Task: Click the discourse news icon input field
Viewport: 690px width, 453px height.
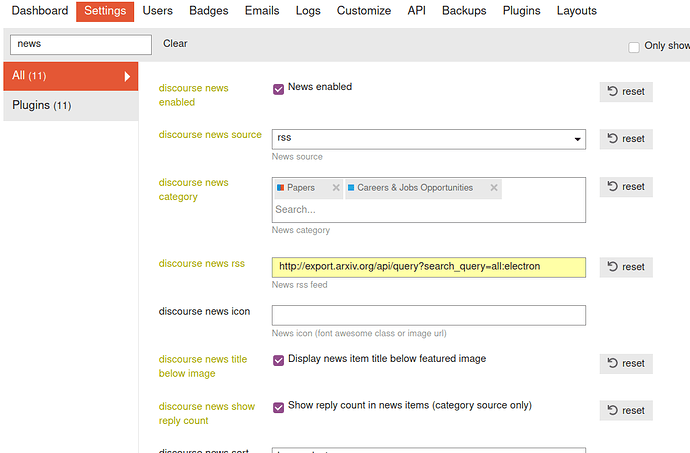Action: point(429,315)
